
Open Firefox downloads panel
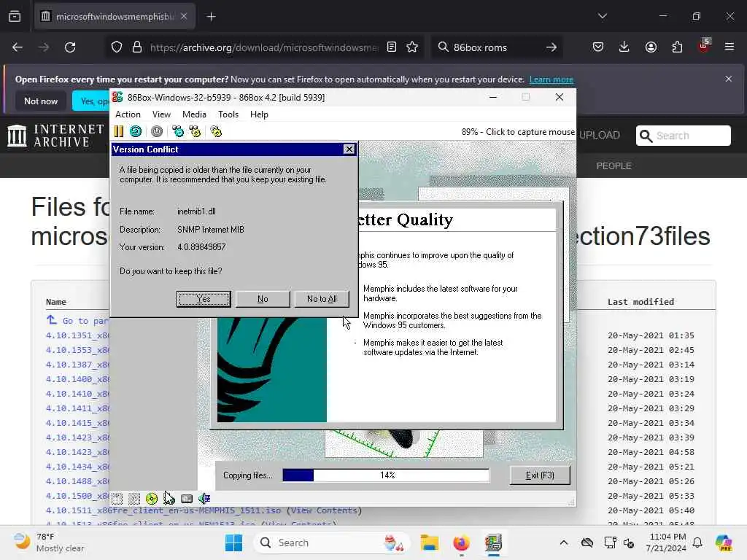pos(624,47)
